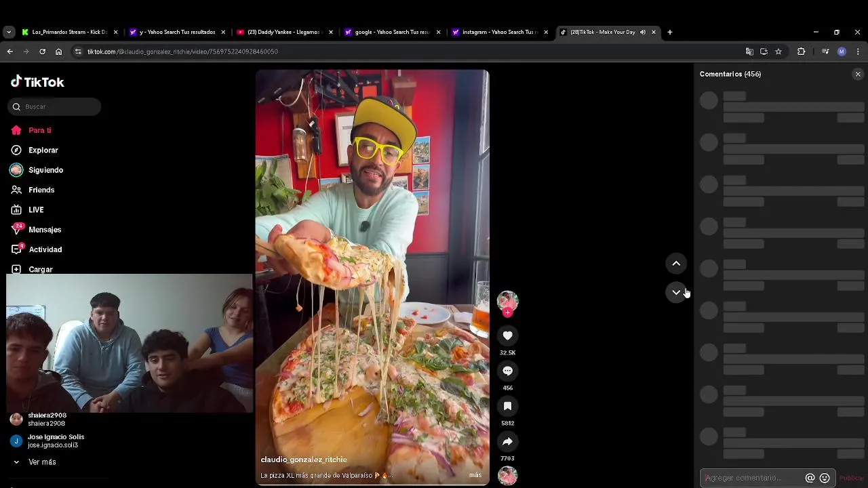Expand video caption with más
868x488 pixels.
click(475, 475)
